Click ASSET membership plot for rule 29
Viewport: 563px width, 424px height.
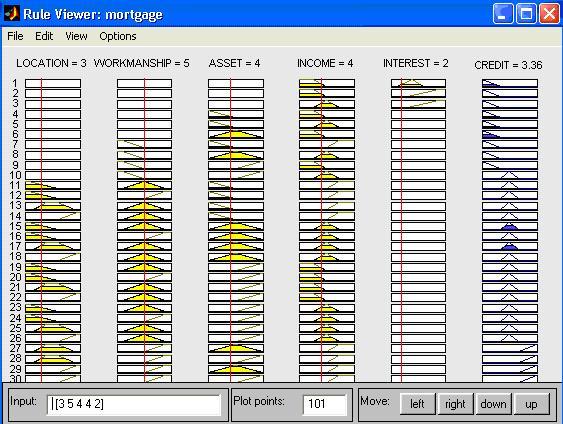click(236, 369)
